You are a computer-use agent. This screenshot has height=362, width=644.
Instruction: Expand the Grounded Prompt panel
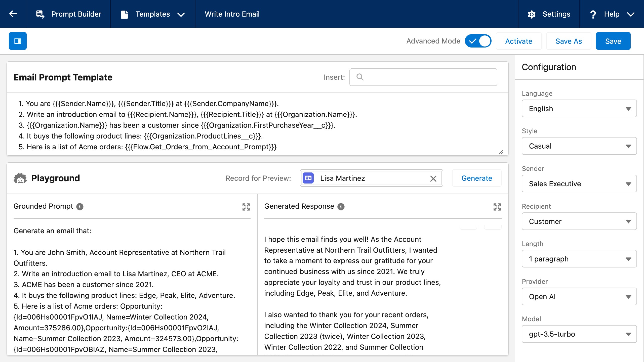point(246,207)
